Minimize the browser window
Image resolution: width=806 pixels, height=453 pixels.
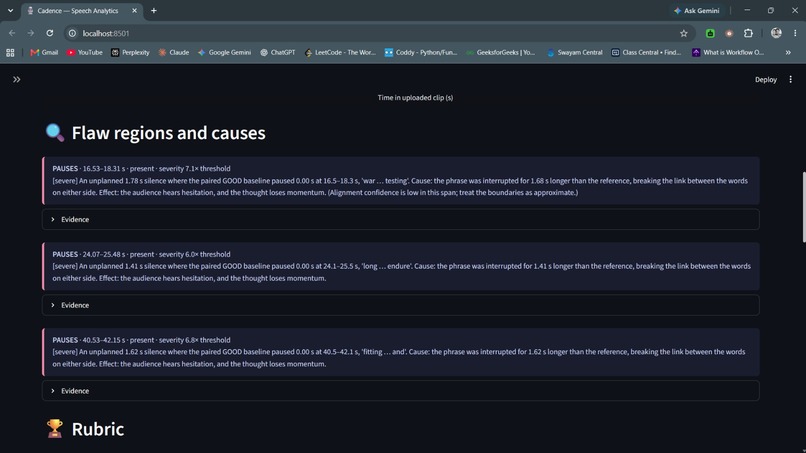click(747, 11)
